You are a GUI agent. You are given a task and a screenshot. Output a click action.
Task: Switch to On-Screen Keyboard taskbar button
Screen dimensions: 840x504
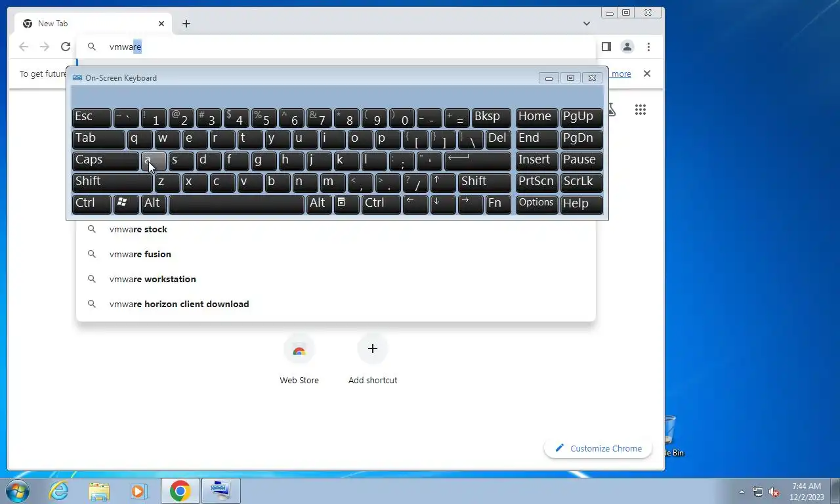pyautogui.click(x=221, y=491)
